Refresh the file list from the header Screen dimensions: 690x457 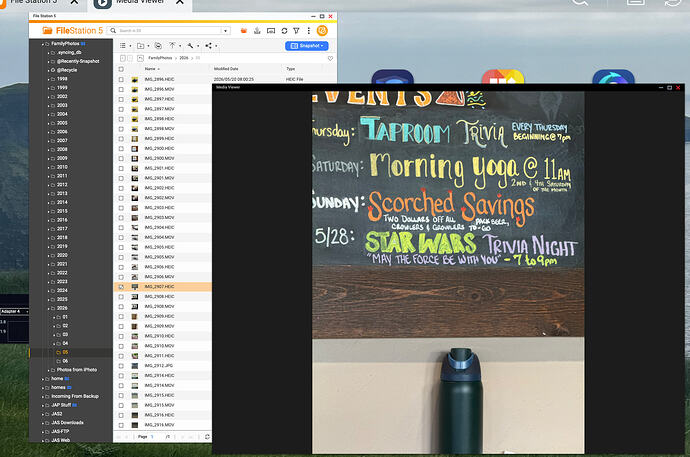[x=284, y=31]
